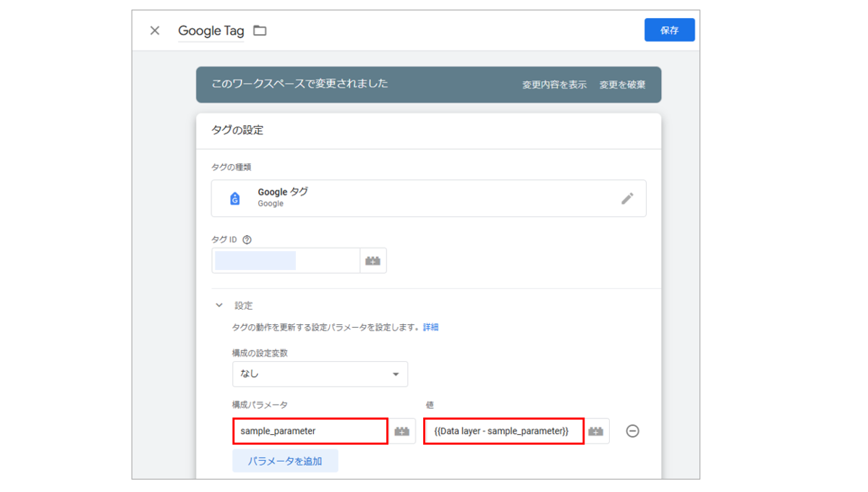Click the variable picker beside the 値 field

[x=596, y=431]
